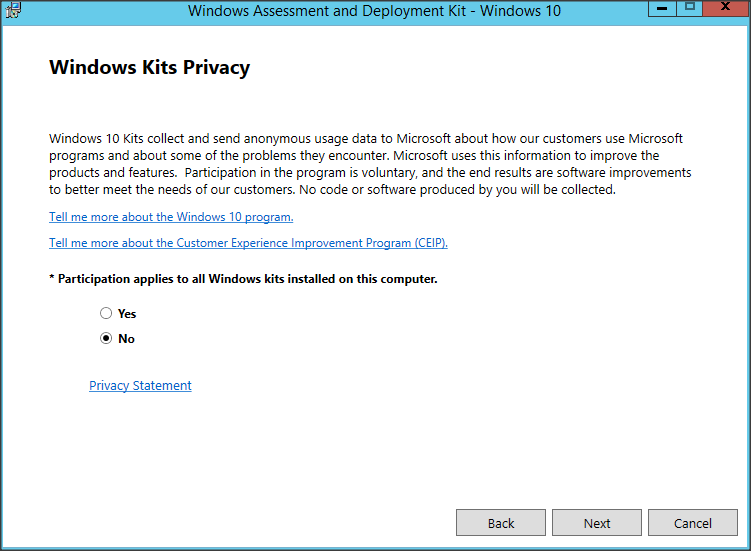Click the anonymous usage data description paragraph
Screen dimensions: 751x551
point(370,164)
